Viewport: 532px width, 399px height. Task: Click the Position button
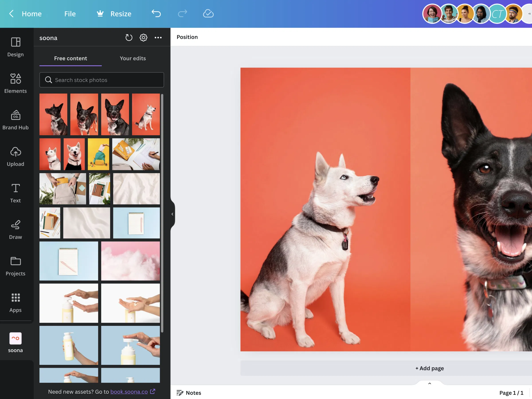pos(187,37)
